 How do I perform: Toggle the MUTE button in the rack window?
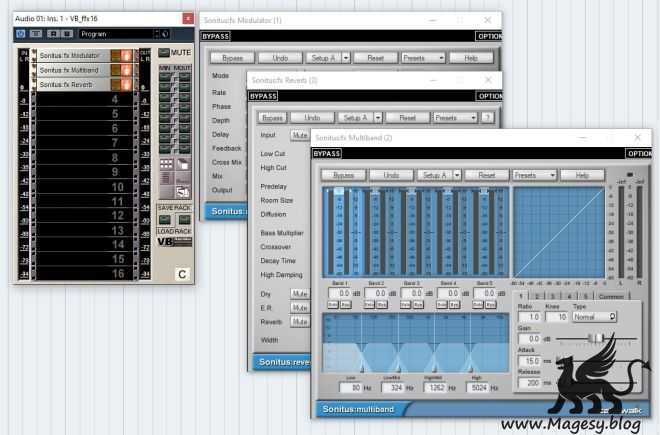click(164, 53)
